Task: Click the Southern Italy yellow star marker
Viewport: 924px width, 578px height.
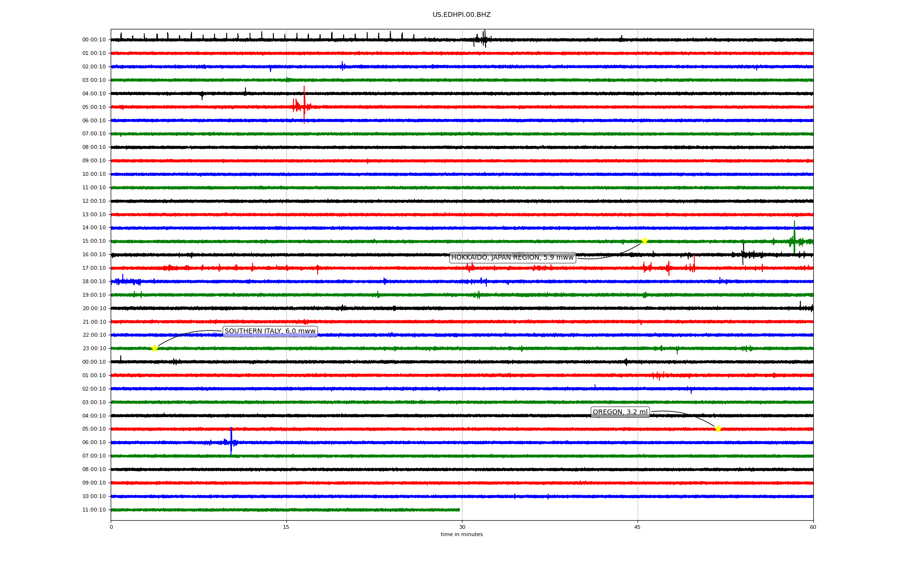Action: [154, 348]
